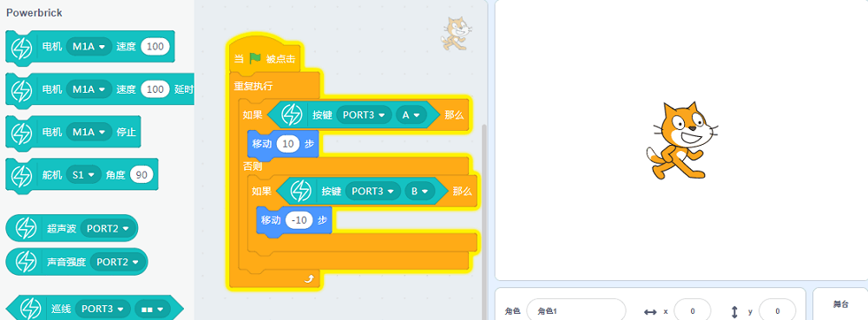Click angle value 90 in servo block
The height and width of the screenshot is (320, 868).
click(141, 175)
